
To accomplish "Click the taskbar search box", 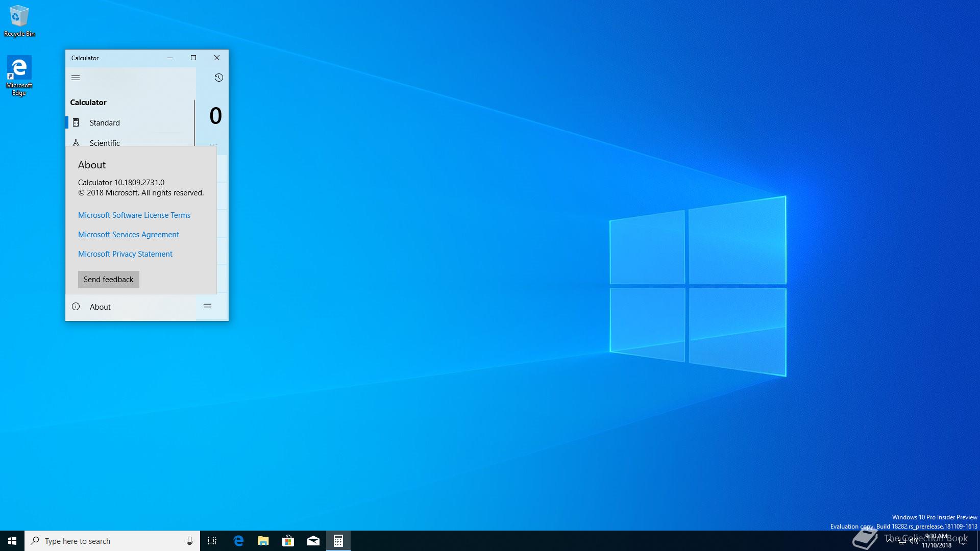I will pyautogui.click(x=112, y=541).
